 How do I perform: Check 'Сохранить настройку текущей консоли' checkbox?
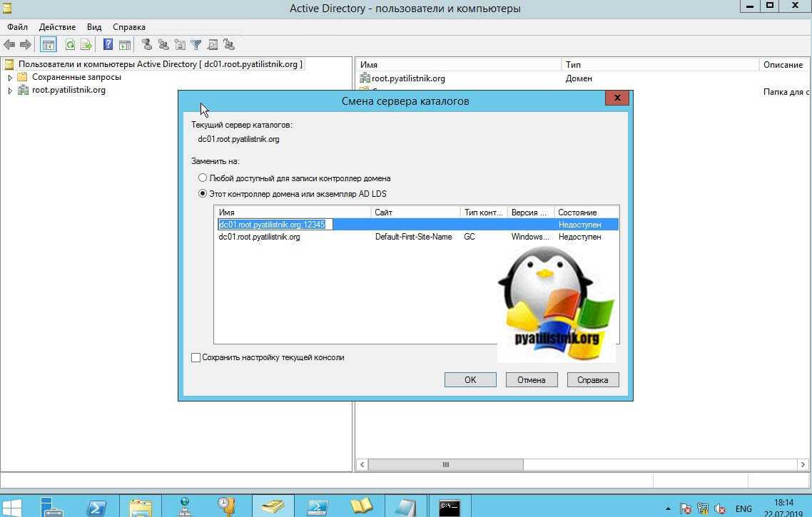196,358
